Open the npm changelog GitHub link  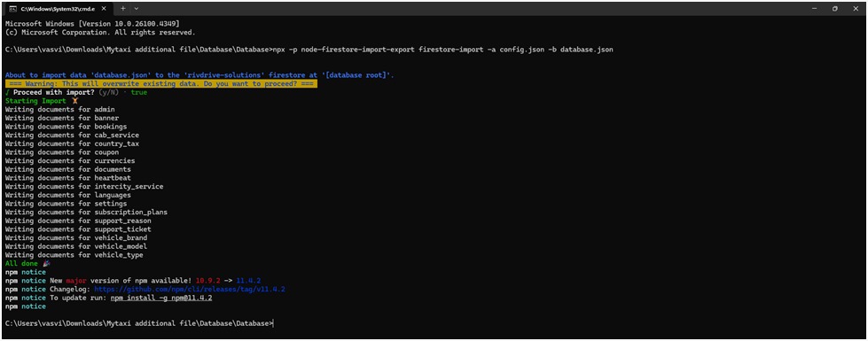point(190,289)
